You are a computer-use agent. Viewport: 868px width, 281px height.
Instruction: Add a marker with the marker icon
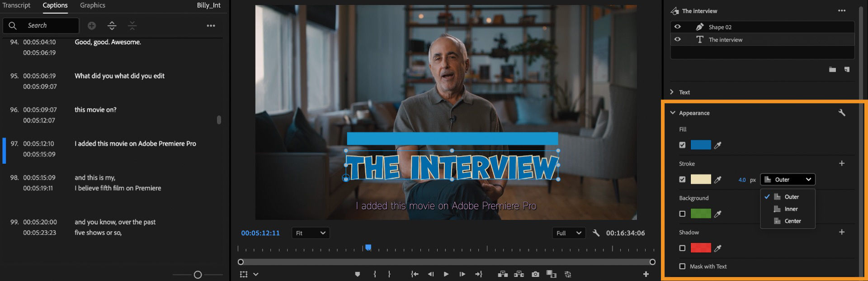(x=358, y=274)
